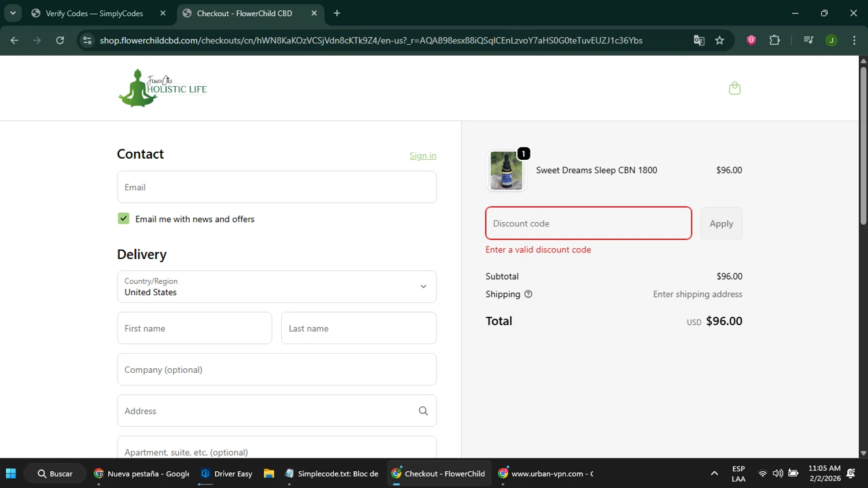Open the battery tray icon
The height and width of the screenshot is (488, 868).
pos(793,474)
